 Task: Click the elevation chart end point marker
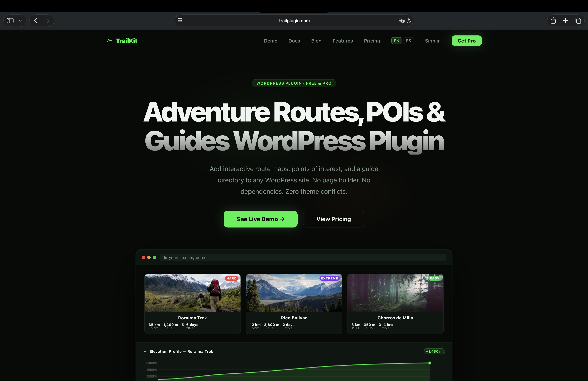click(x=430, y=363)
